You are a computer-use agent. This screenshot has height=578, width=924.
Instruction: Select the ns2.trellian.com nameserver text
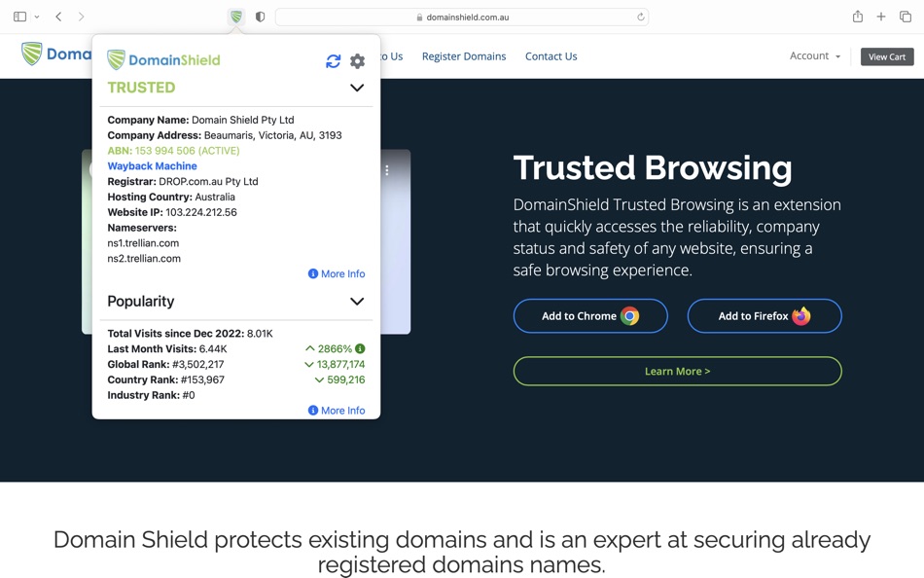click(144, 258)
